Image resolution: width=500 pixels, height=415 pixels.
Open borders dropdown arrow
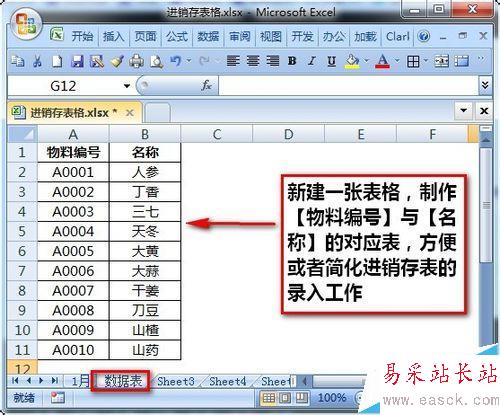point(426,61)
